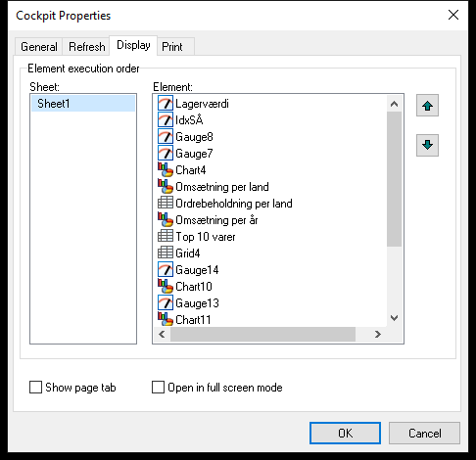Select the Display tab
Viewport: 476px width, 460px height.
[133, 45]
